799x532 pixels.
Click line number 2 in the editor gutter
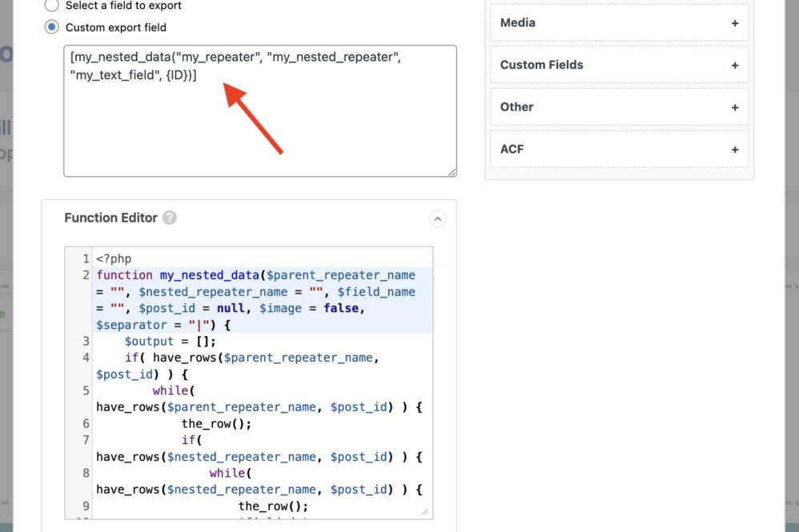[85, 275]
